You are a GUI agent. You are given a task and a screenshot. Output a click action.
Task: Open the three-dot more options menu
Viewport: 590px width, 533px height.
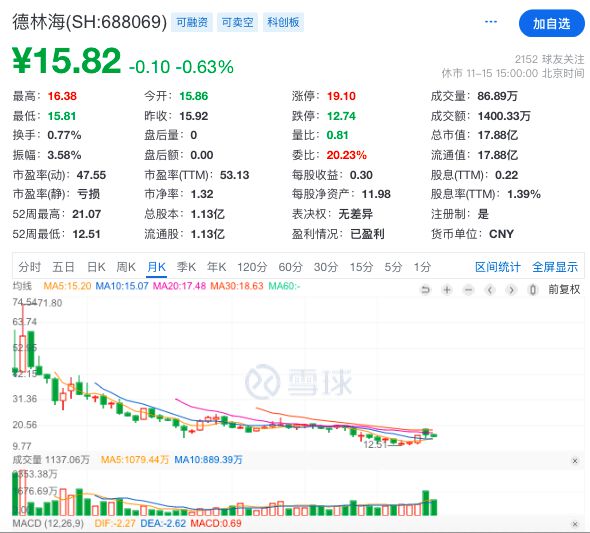[491, 22]
